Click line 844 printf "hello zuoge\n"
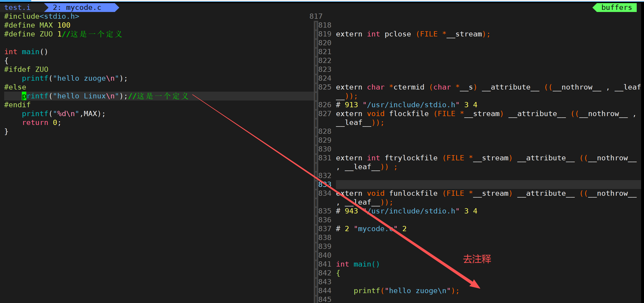644x303 pixels. [406, 291]
